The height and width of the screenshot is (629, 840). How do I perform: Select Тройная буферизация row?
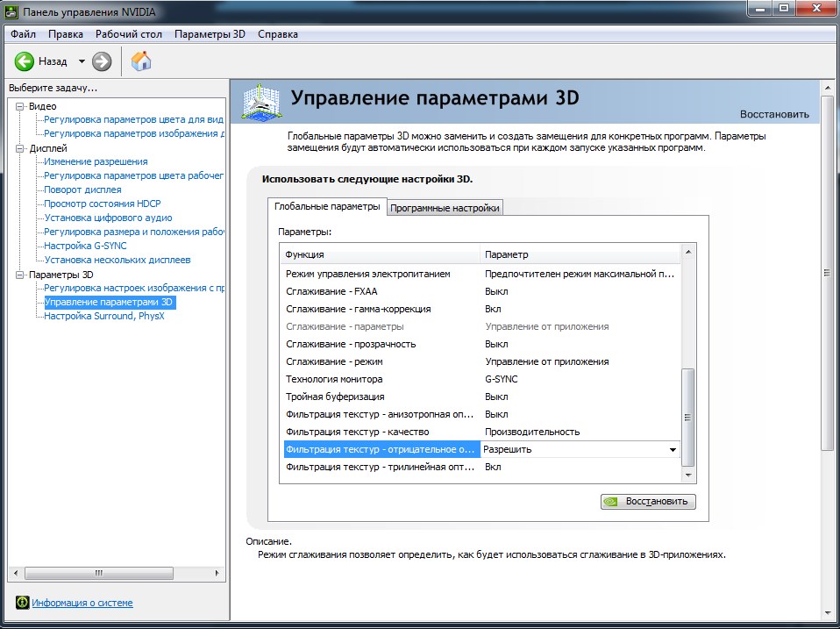tap(481, 397)
